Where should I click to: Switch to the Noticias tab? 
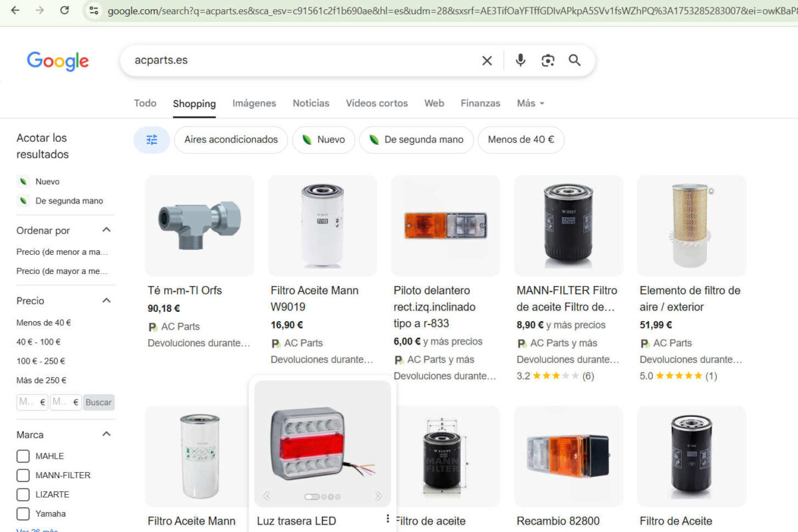point(311,103)
